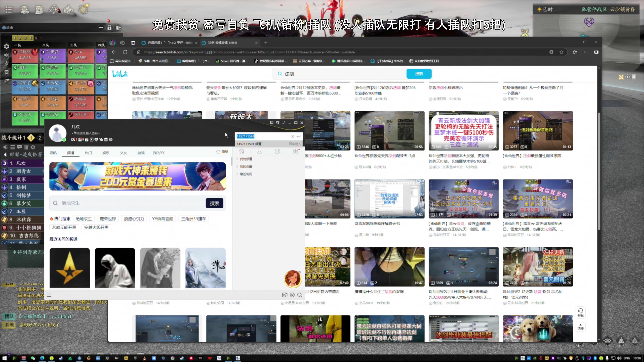
Task: Clear the YY channel ID input
Action: click(293, 136)
